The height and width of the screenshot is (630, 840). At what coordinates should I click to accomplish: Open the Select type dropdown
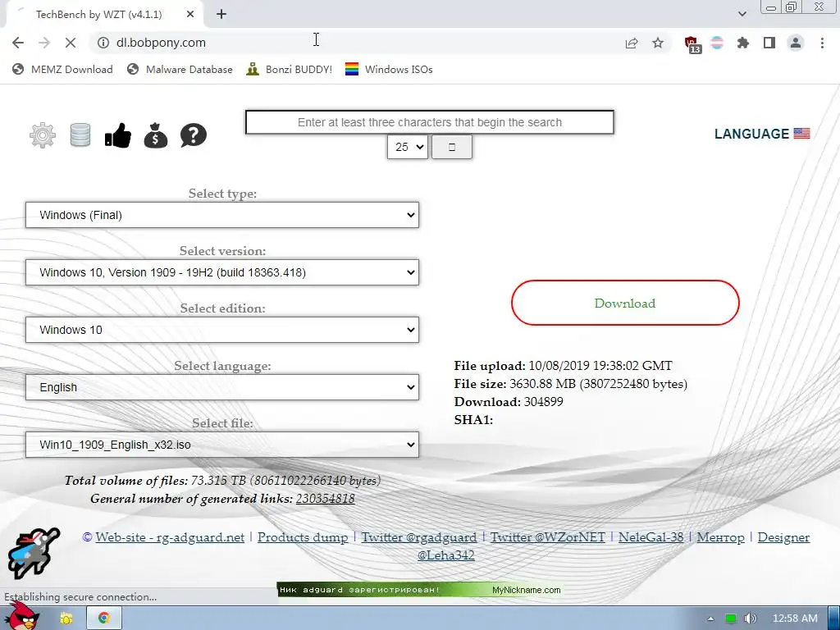(222, 215)
